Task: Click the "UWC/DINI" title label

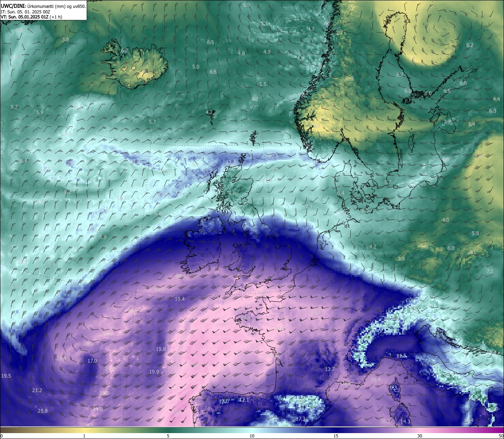Action: [13, 6]
